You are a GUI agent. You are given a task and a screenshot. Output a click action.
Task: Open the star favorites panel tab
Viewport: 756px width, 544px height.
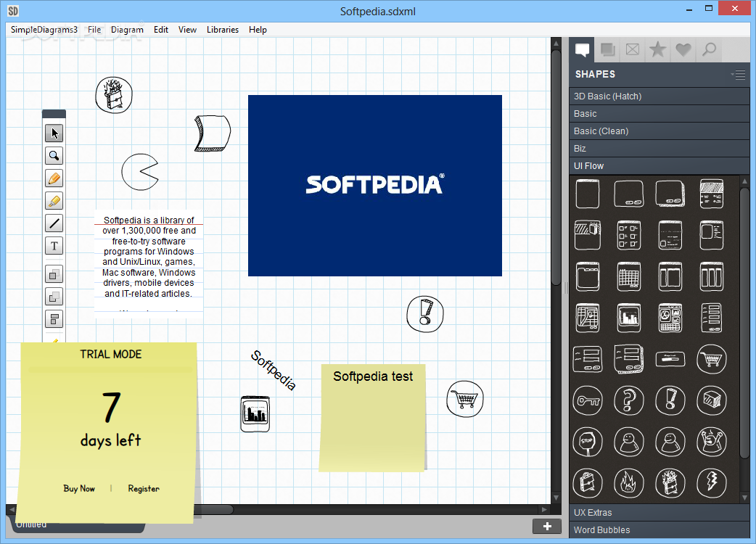click(x=657, y=49)
